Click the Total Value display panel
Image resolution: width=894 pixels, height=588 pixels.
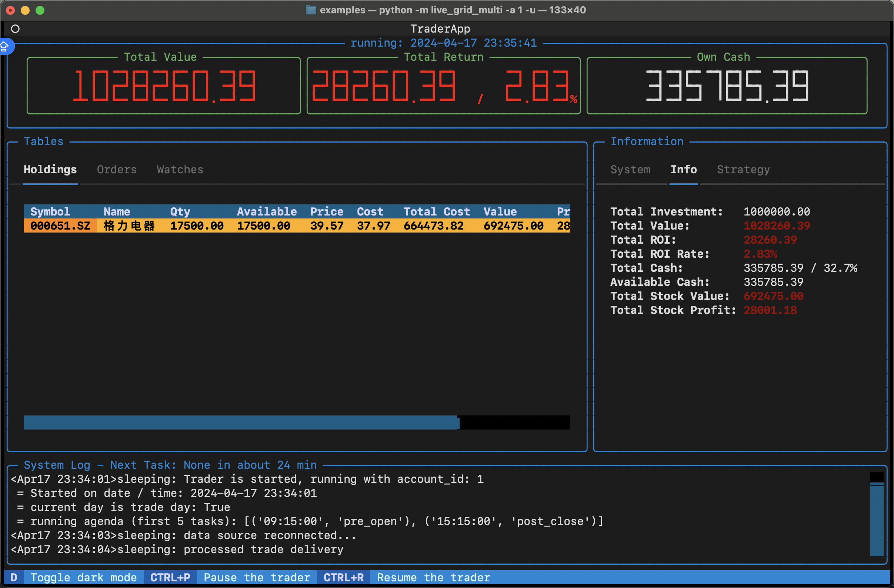coord(161,85)
